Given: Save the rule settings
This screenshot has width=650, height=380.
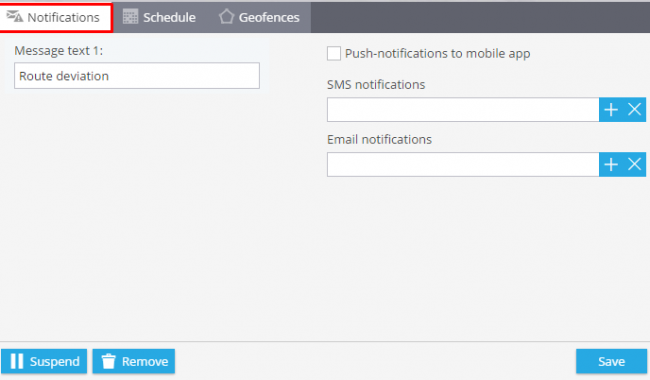Looking at the screenshot, I should [x=611, y=361].
